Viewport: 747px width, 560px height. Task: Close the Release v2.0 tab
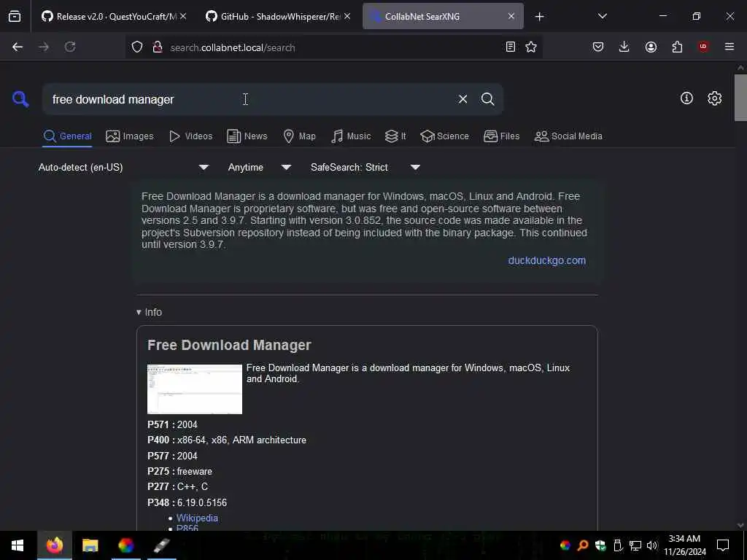click(x=183, y=16)
